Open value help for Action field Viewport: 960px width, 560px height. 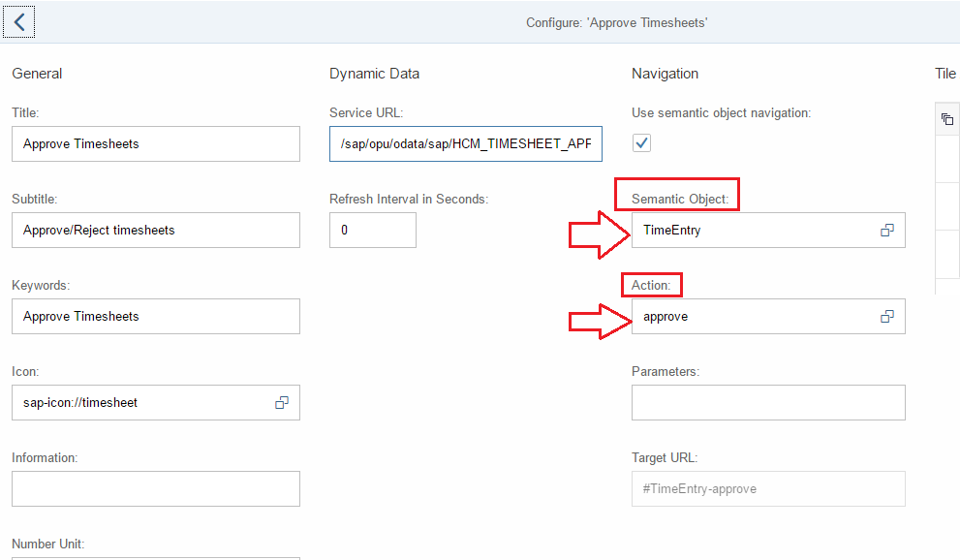(x=887, y=317)
